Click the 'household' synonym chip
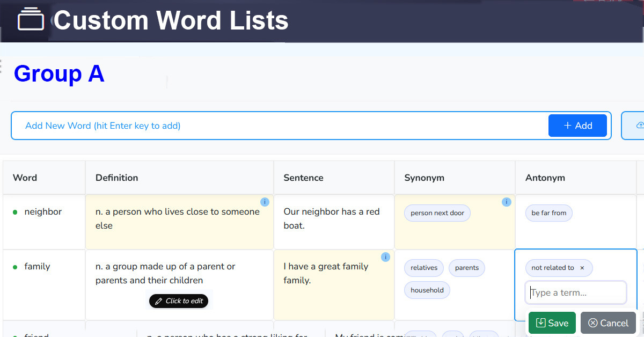Viewport: 644px width, 337px height. [427, 290]
